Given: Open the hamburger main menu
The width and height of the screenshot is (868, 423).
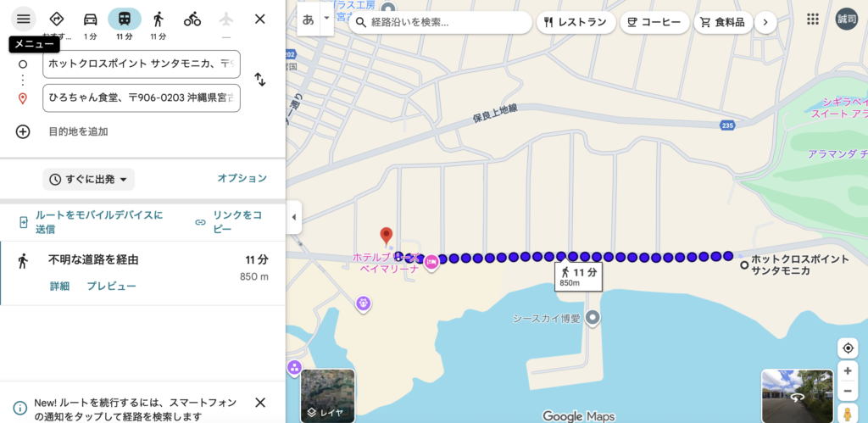Looking at the screenshot, I should point(23,19).
